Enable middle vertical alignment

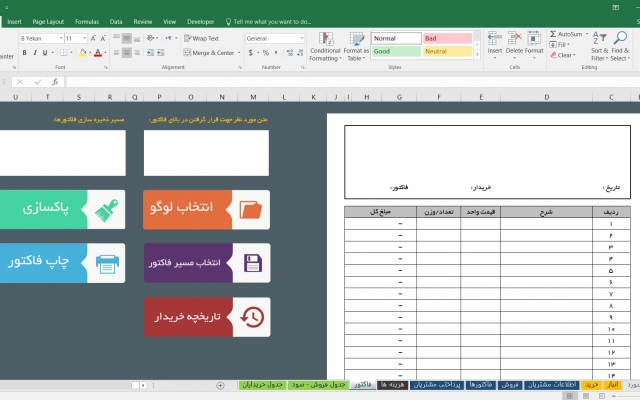point(127,38)
